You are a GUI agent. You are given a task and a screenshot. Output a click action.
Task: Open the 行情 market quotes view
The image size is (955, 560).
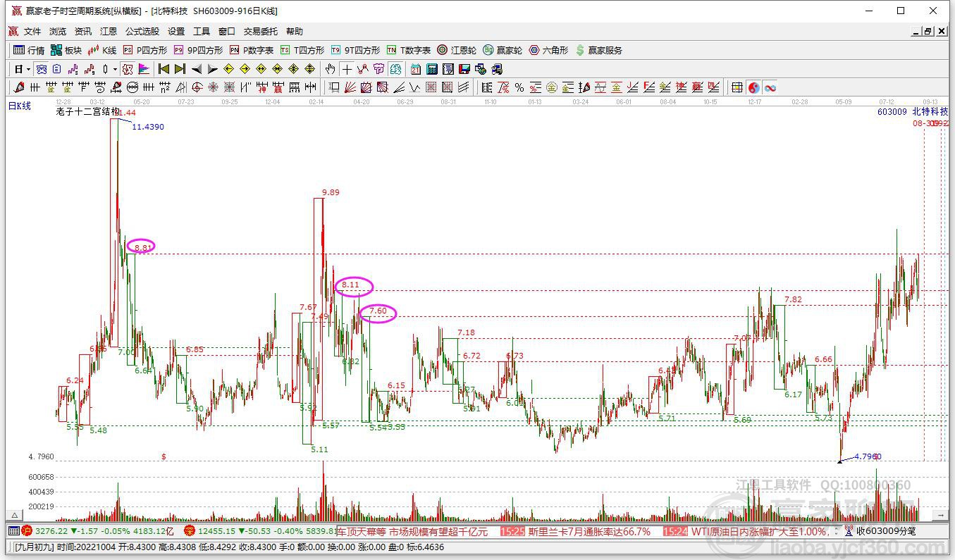pos(30,50)
